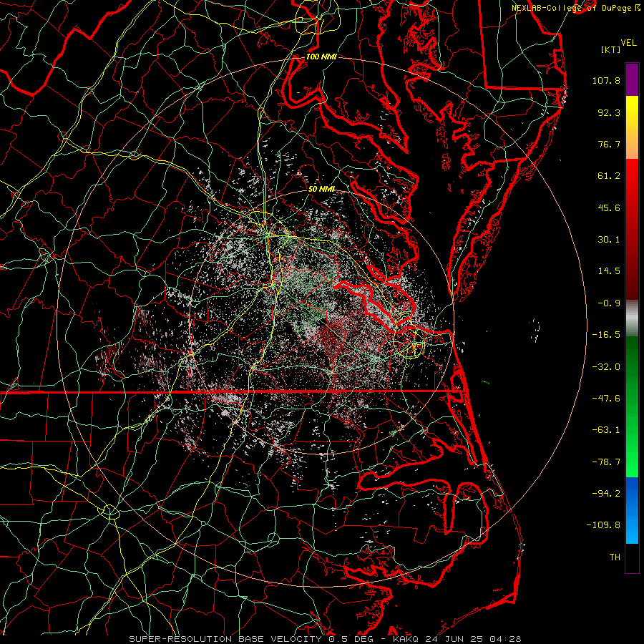
Task: Click the TH threshold label
Action: point(615,557)
